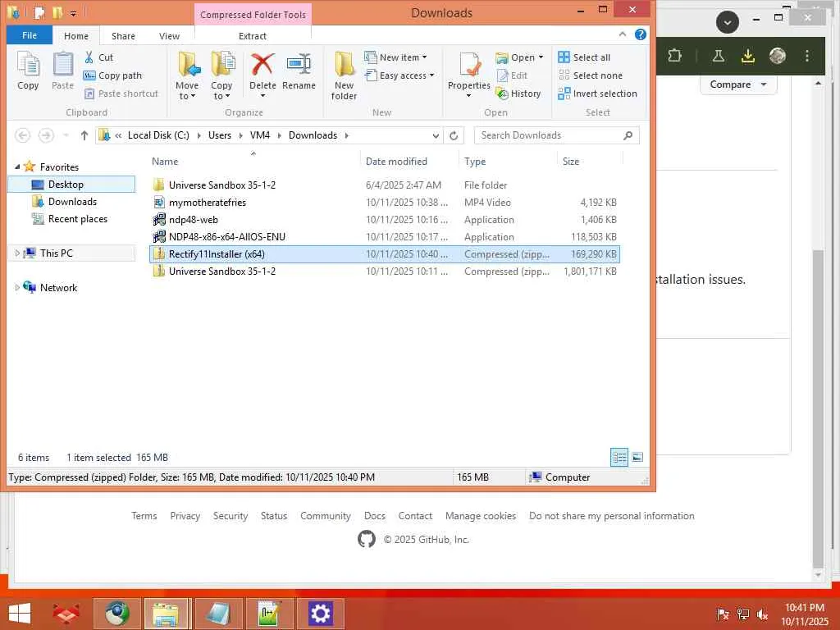Click the Privacy link in footer
The width and height of the screenshot is (840, 630).
185,516
